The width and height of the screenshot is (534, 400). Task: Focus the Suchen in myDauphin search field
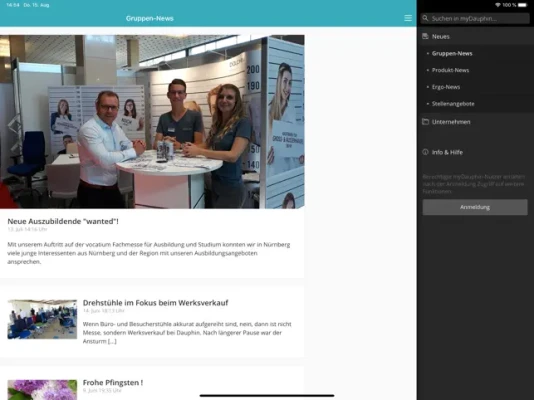coord(475,18)
